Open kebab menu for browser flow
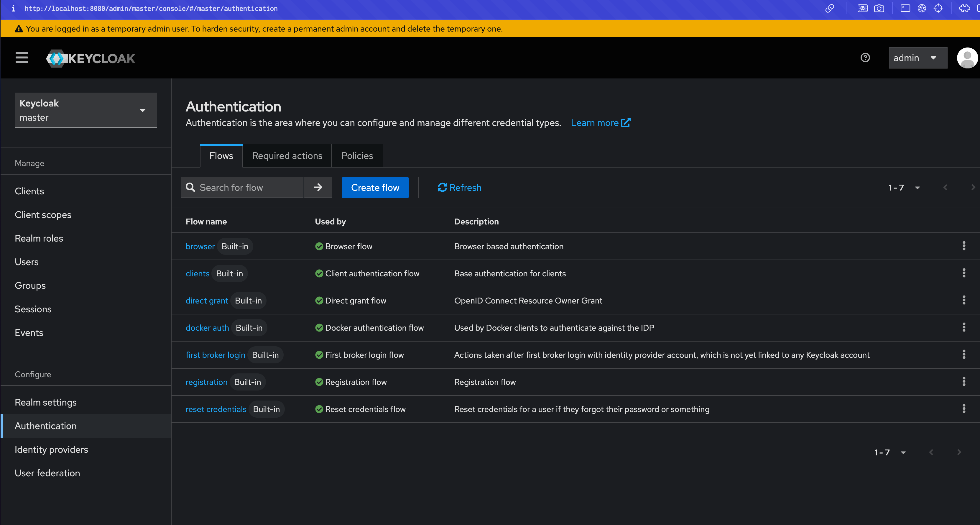The image size is (980, 525). [964, 246]
